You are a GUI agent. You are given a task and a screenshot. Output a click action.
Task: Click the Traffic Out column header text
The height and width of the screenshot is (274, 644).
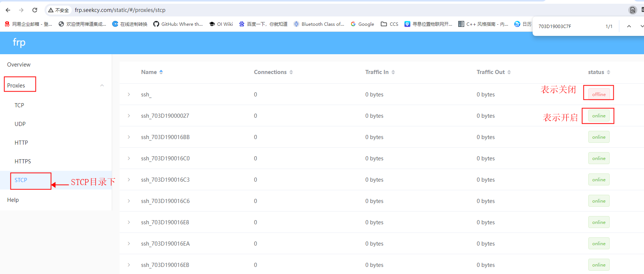click(490, 72)
